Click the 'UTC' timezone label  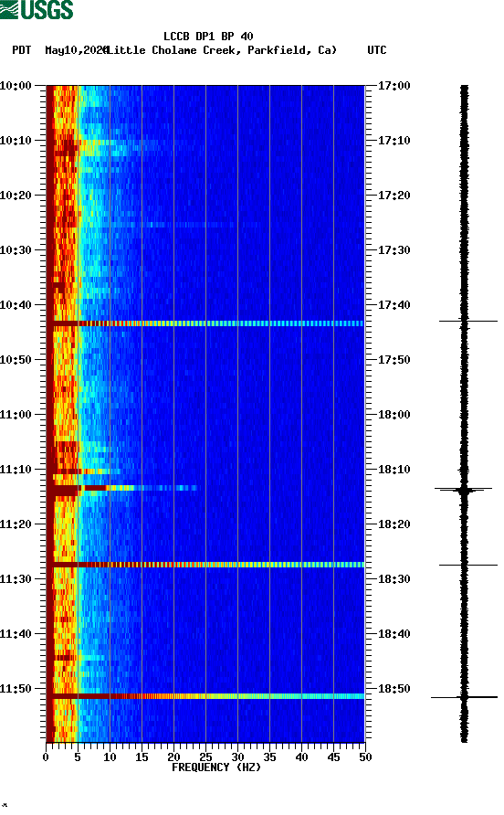point(377,50)
